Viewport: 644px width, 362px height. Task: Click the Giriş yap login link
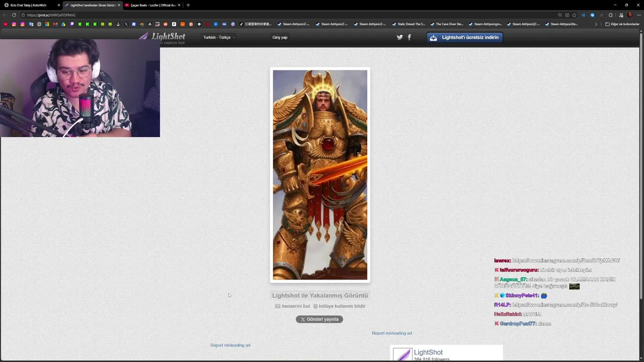click(x=280, y=37)
